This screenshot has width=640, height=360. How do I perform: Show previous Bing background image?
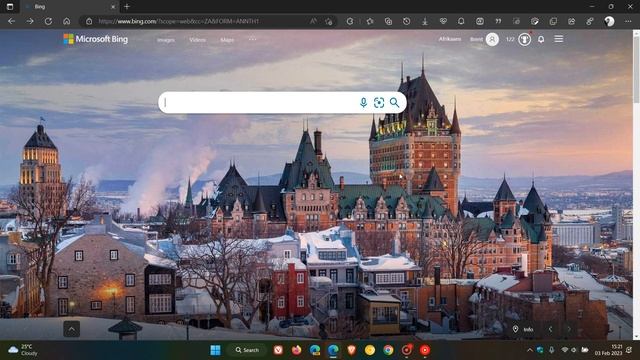tap(550, 329)
